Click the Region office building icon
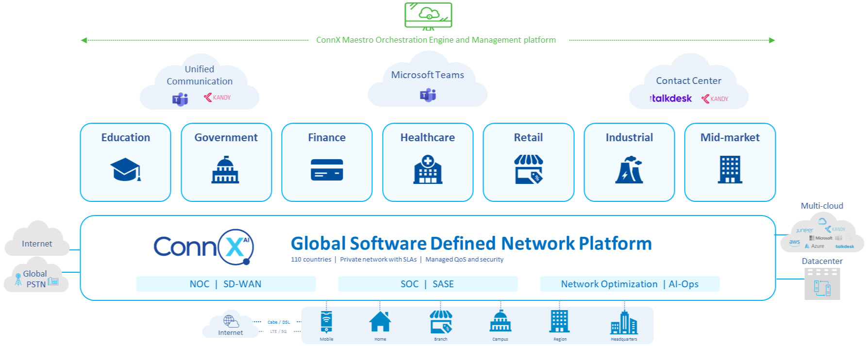Viewport: 868px width, 346px height. [560, 321]
